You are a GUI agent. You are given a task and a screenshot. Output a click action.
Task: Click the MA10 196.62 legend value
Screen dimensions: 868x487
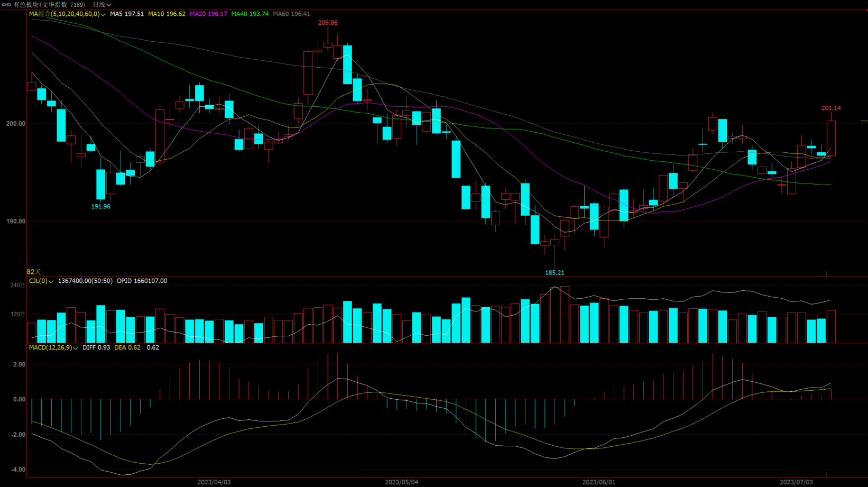pyautogui.click(x=167, y=14)
